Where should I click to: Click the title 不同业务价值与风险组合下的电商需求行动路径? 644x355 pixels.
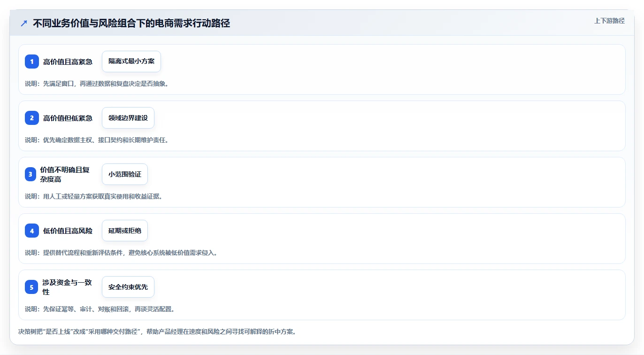tap(131, 23)
